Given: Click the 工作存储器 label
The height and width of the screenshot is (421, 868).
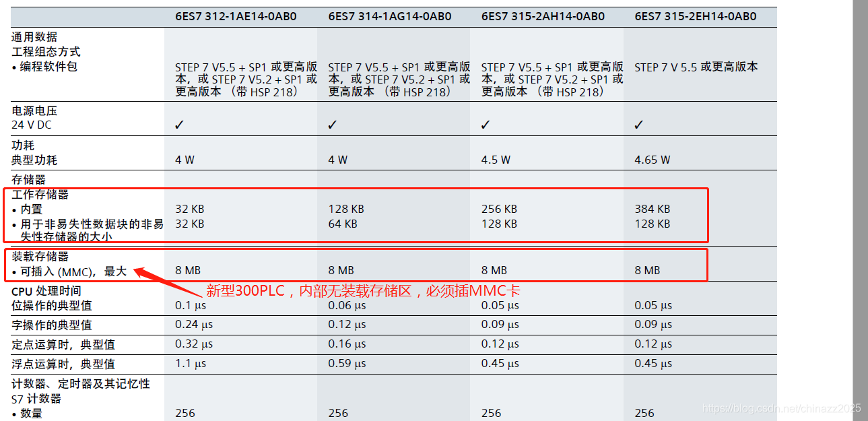Looking at the screenshot, I should coord(40,195).
